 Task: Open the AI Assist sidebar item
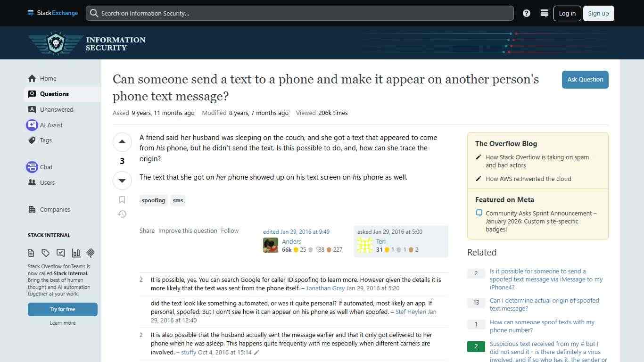tap(51, 125)
